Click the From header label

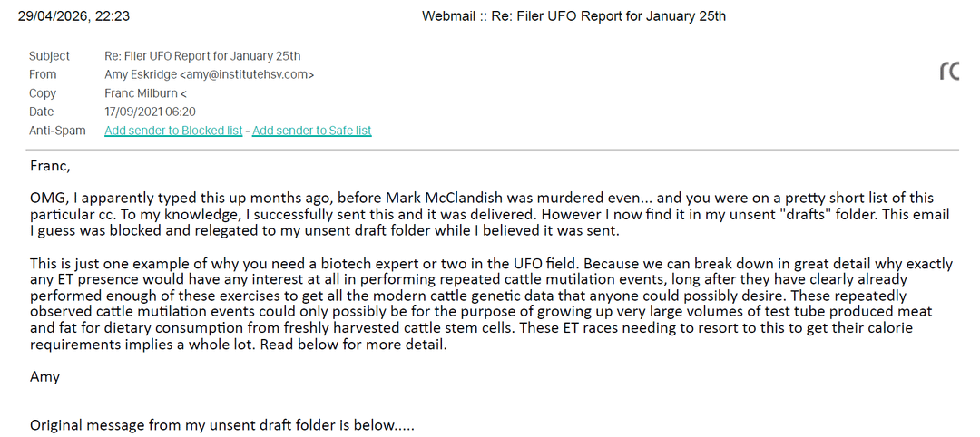43,74
